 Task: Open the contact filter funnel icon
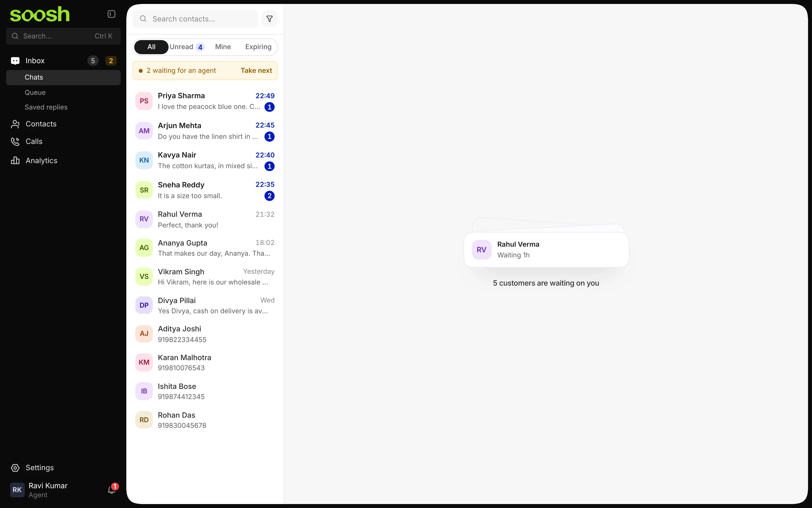click(270, 19)
